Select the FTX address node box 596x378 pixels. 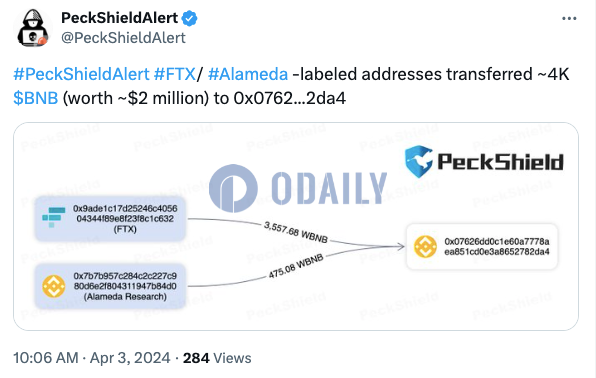(x=110, y=219)
